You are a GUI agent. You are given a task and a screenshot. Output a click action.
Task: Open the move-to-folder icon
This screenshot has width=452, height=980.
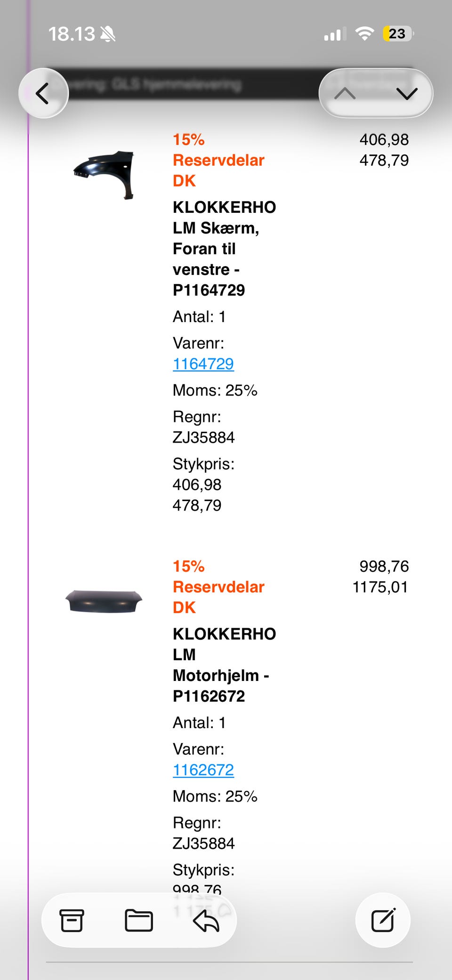pyautogui.click(x=139, y=920)
